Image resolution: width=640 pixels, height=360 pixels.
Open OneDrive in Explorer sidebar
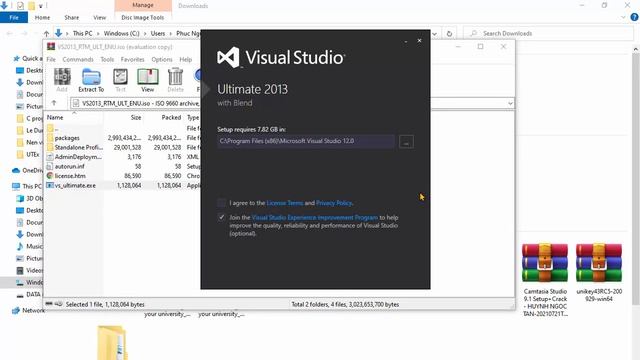(27, 170)
